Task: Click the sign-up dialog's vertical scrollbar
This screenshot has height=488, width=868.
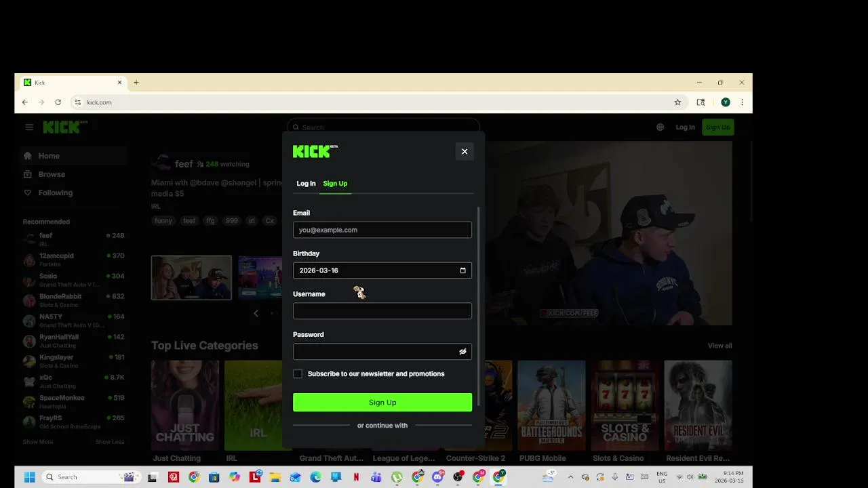Action: [479, 305]
